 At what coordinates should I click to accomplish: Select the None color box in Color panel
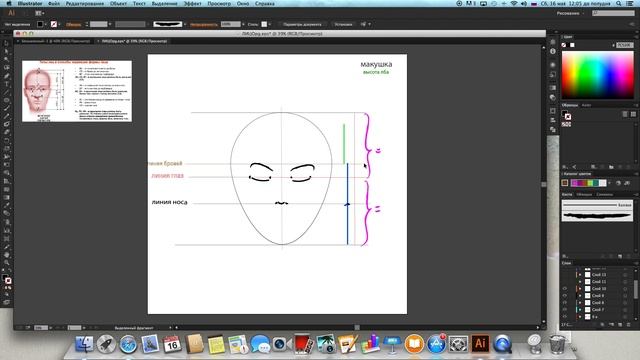(x=564, y=45)
